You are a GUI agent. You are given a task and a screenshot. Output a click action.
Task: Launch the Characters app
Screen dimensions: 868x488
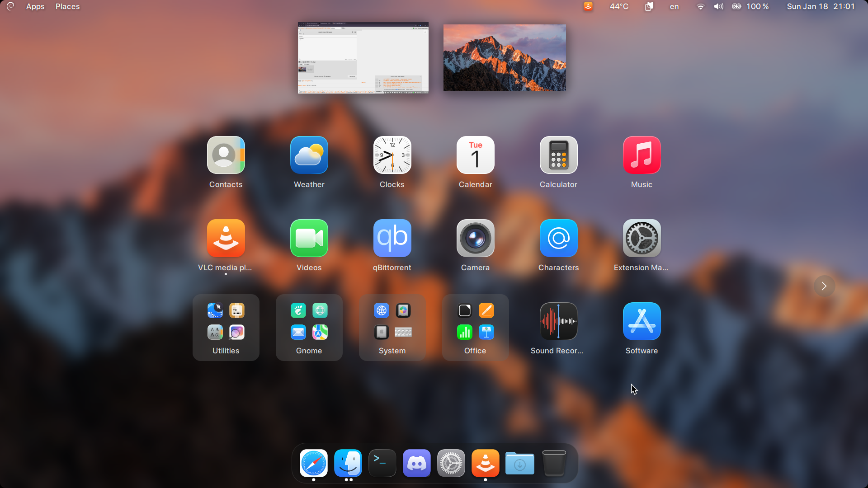pos(558,239)
